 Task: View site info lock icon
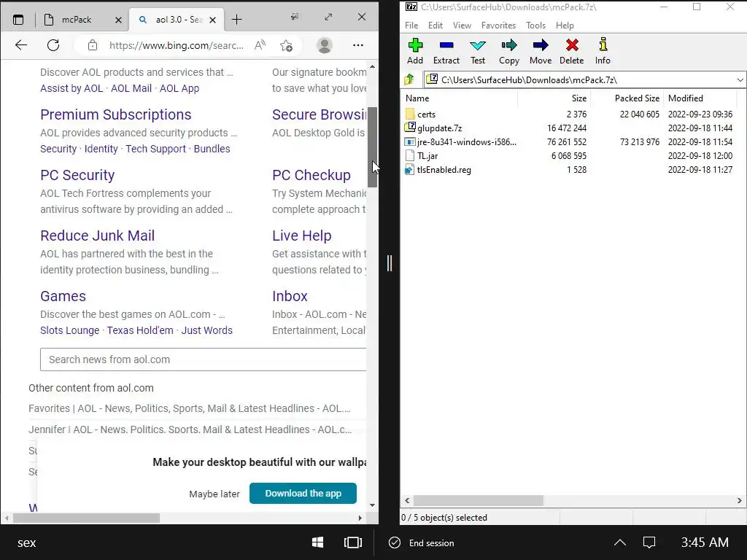tap(93, 45)
